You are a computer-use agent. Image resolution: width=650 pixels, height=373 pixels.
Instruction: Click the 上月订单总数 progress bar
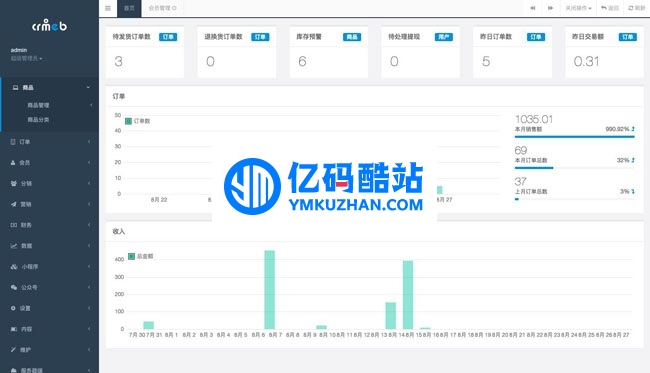(575, 199)
